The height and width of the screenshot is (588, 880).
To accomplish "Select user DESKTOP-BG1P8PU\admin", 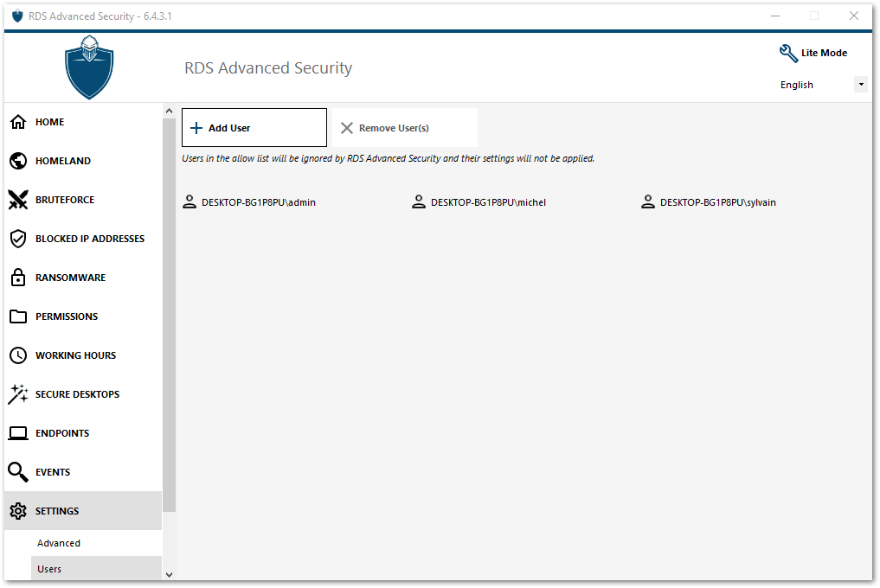I will click(x=249, y=202).
